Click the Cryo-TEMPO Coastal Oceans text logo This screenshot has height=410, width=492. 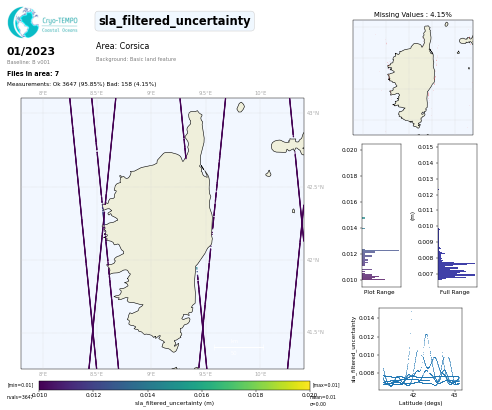point(60,25)
